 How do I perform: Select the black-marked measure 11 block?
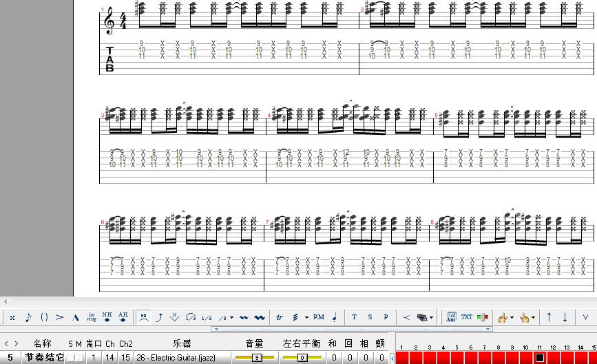click(540, 358)
